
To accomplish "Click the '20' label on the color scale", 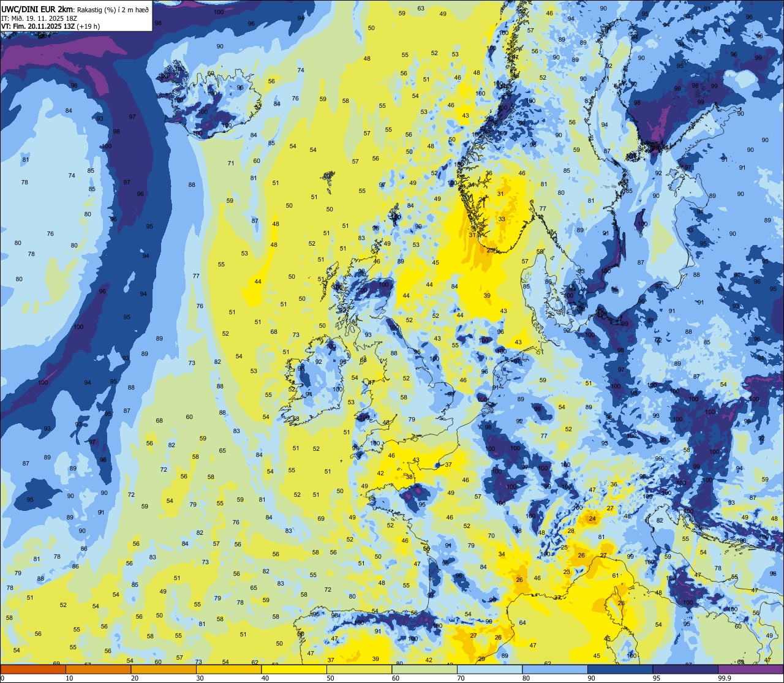I will pyautogui.click(x=135, y=678).
